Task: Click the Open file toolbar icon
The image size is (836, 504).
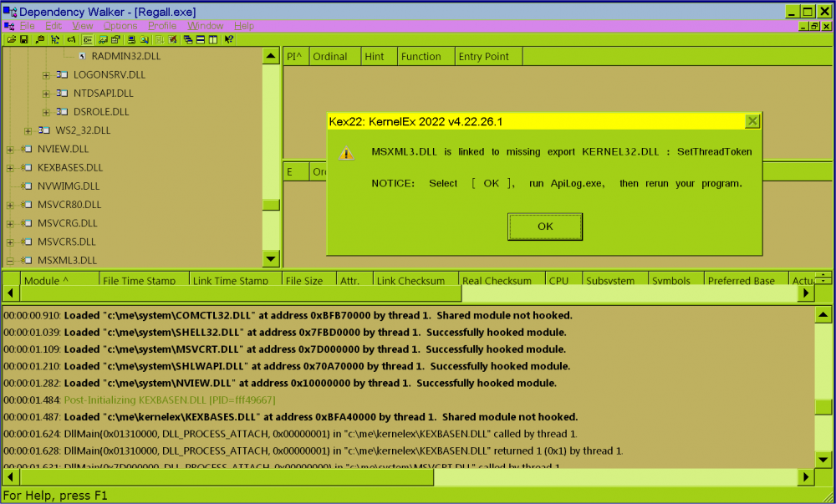Action: [x=11, y=39]
